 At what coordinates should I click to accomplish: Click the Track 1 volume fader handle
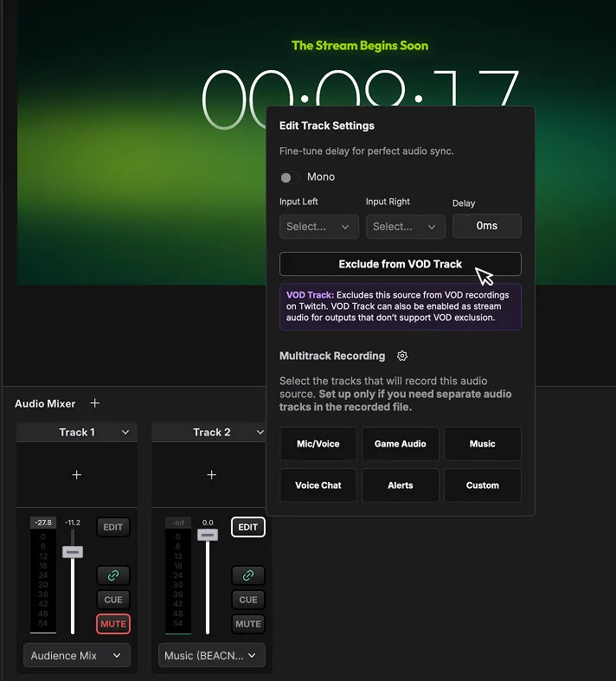tap(73, 552)
